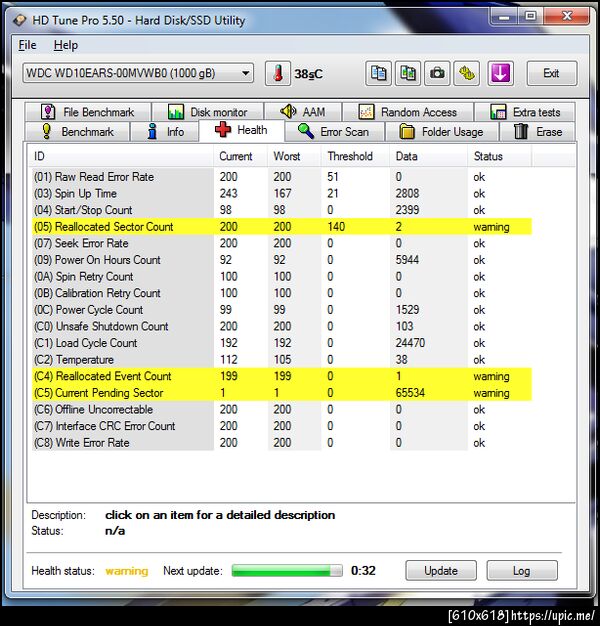Click the thermometer temperature icon
The image size is (600, 626).
click(x=278, y=73)
